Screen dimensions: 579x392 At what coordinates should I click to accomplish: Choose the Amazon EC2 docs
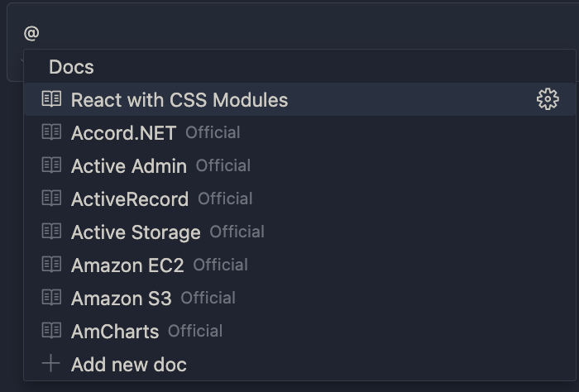(x=299, y=265)
